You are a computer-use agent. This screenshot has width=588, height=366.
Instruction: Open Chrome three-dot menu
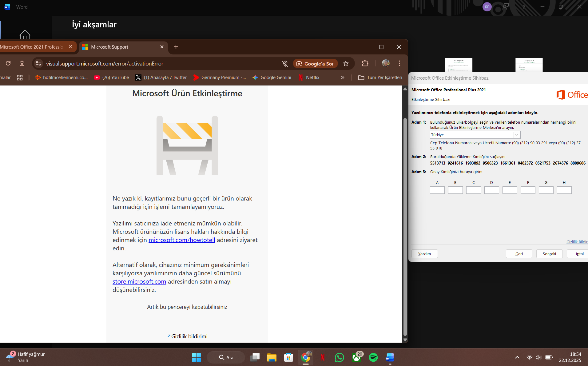coord(399,63)
